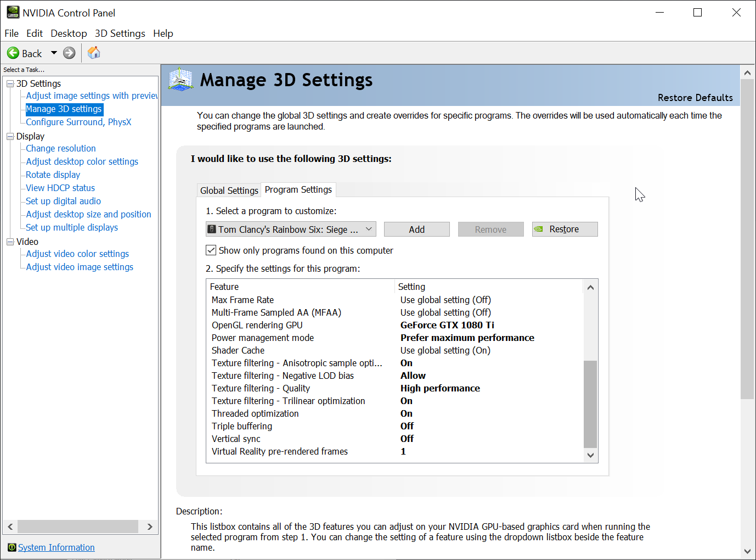The image size is (756, 560).
Task: Click the Manage 3D Settings header icon
Action: (x=180, y=80)
